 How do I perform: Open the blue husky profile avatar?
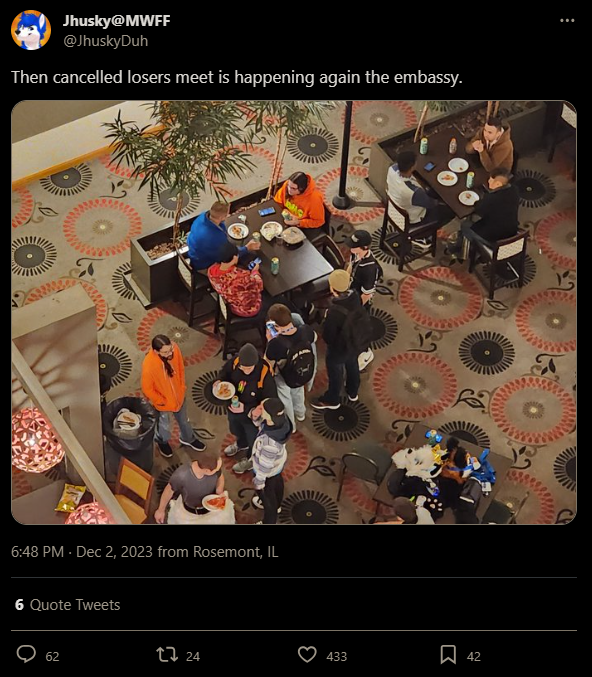[31, 30]
